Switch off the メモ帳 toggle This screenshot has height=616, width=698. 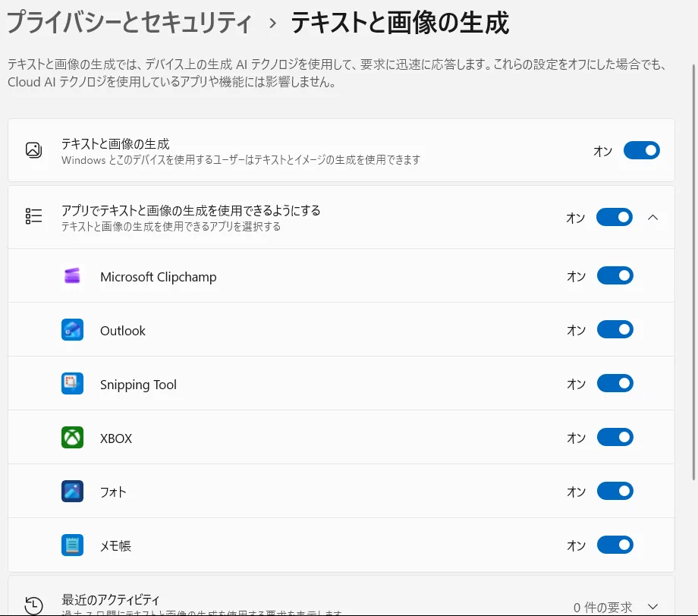pyautogui.click(x=615, y=545)
